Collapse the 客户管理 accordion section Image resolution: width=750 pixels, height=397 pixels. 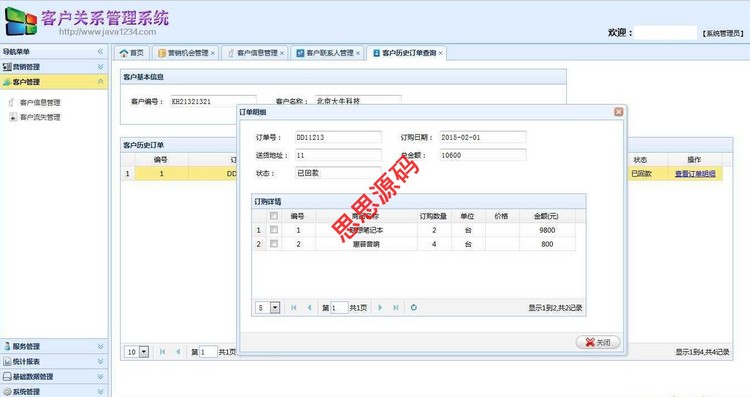click(100, 82)
